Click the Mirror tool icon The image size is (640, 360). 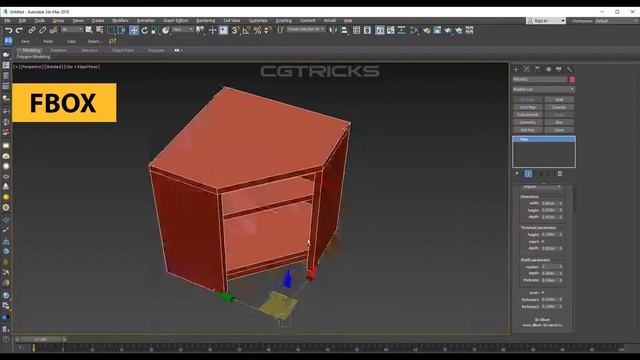pos(333,30)
